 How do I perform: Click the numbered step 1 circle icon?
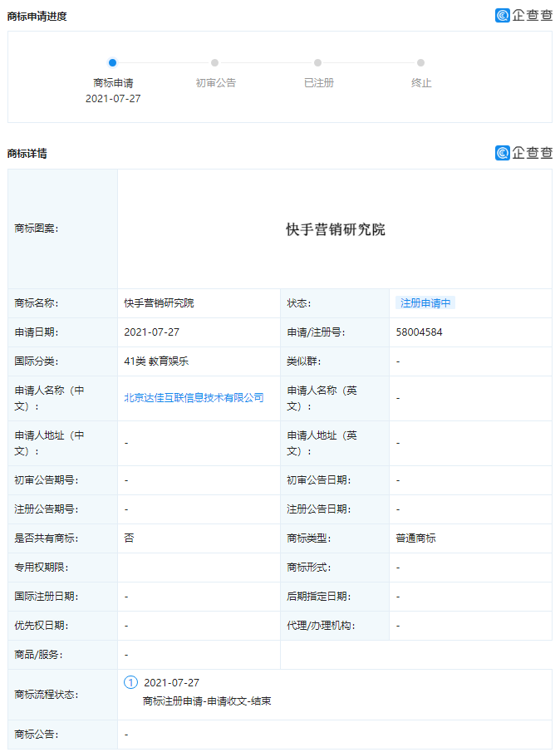coord(131,682)
